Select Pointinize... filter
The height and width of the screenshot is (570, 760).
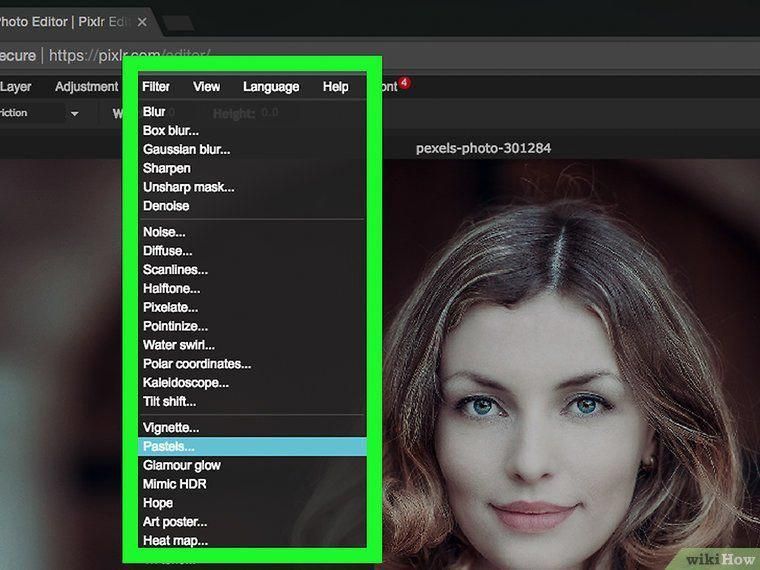click(252, 326)
